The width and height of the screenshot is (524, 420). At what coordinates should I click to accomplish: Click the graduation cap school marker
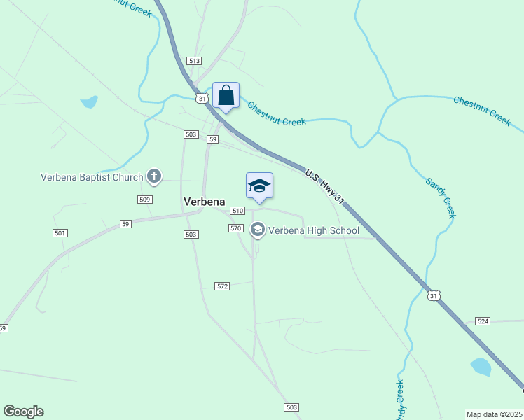coord(260,188)
